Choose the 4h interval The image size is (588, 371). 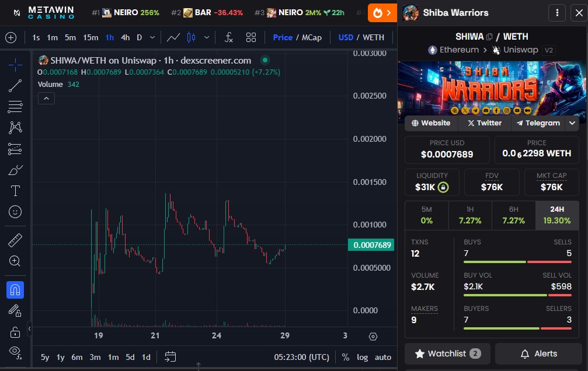pos(126,37)
